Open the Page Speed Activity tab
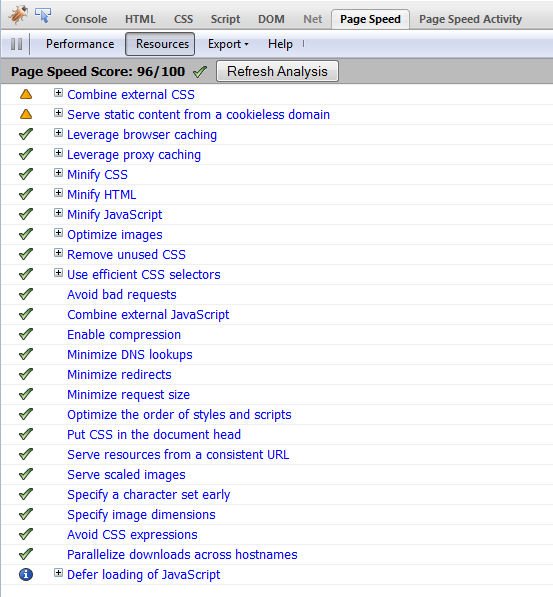The image size is (553, 597). pyautogui.click(x=470, y=19)
